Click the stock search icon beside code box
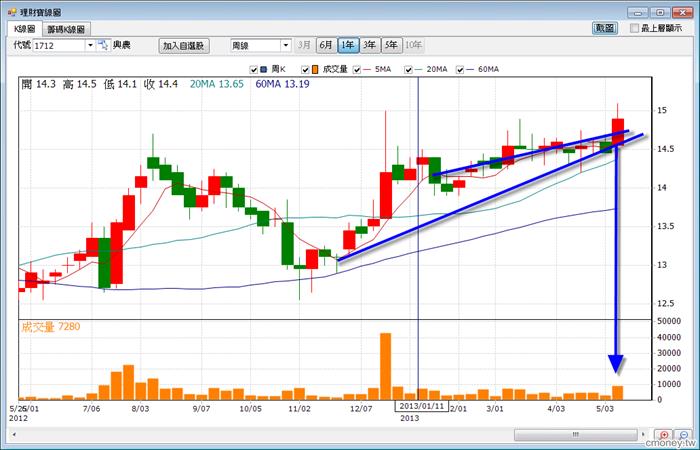Viewport: 700px width, 450px height. coord(103,46)
